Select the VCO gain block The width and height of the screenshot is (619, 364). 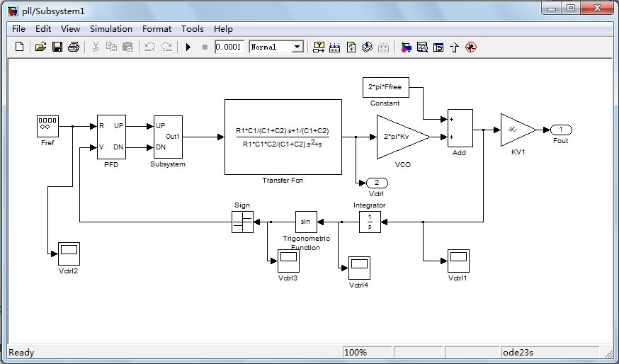point(403,137)
